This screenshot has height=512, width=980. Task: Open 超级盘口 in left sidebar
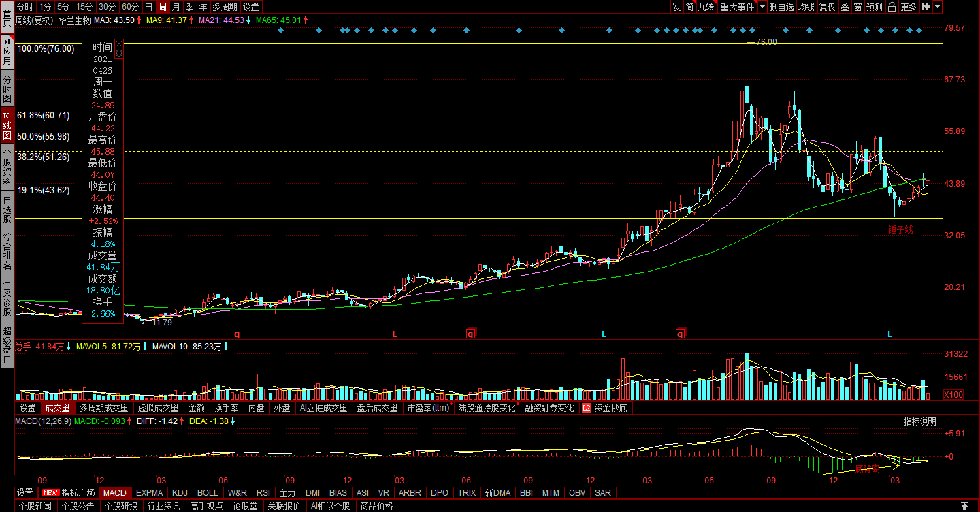coord(7,345)
